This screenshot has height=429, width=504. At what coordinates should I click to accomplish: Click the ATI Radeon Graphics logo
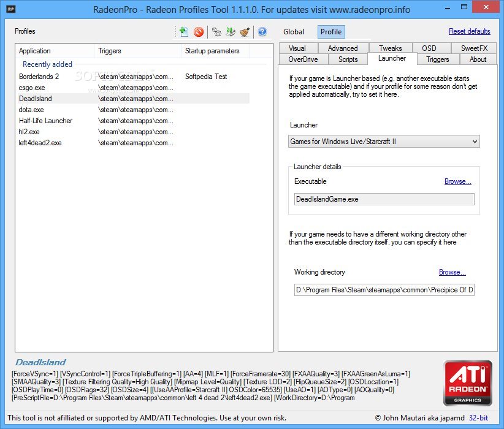coord(468,383)
